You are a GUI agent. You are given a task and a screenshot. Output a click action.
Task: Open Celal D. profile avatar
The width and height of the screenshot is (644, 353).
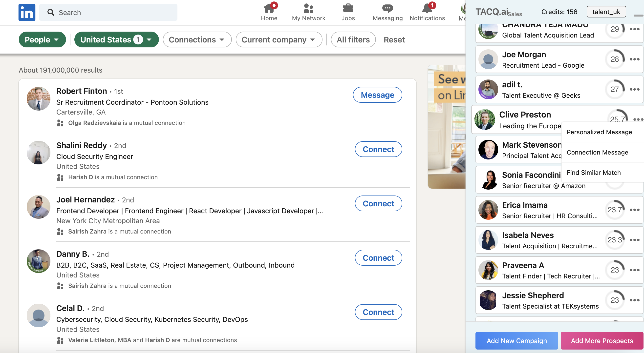(39, 315)
